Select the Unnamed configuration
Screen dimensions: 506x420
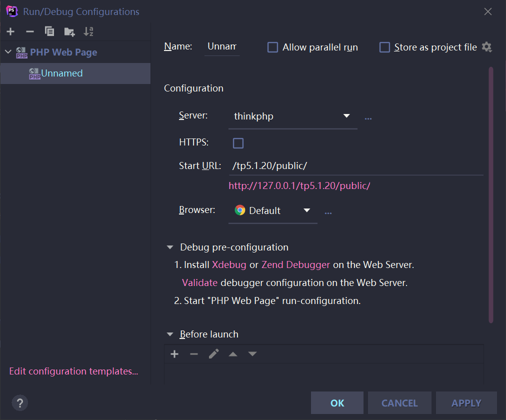tap(61, 73)
